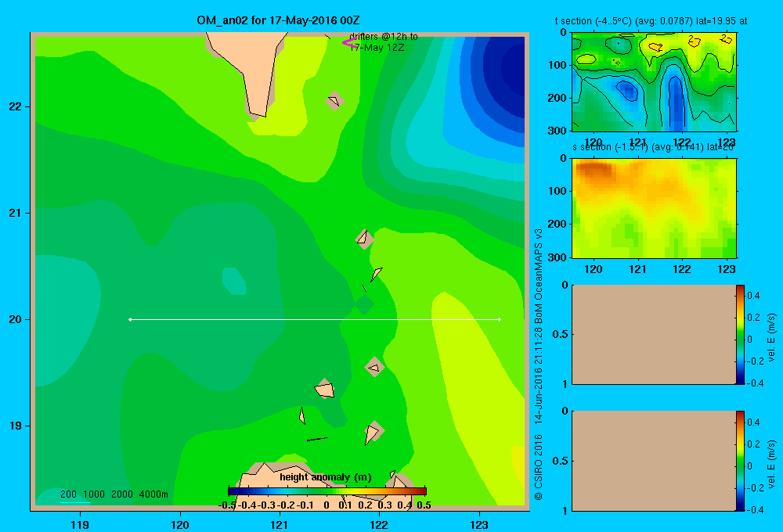Open the s section salinity plot
The height and width of the screenshot is (532, 783).
[x=654, y=207]
